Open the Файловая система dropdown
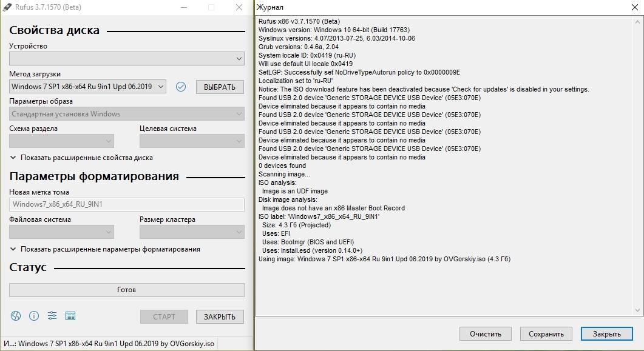Screen dimensions: 644x351 [x=61, y=232]
